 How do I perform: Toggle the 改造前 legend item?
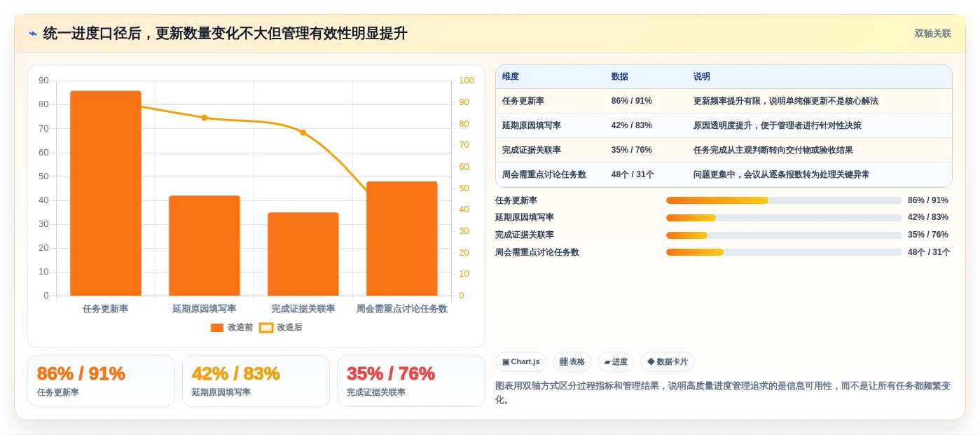pos(232,327)
